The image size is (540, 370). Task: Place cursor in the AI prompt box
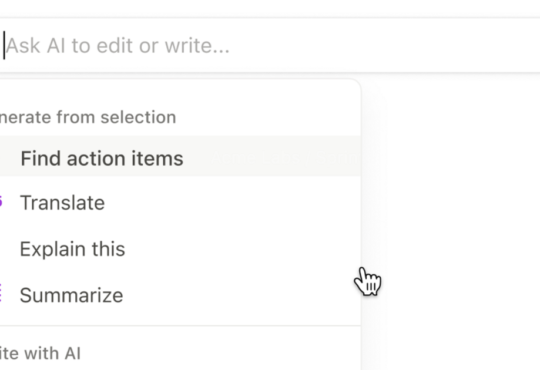[270, 45]
